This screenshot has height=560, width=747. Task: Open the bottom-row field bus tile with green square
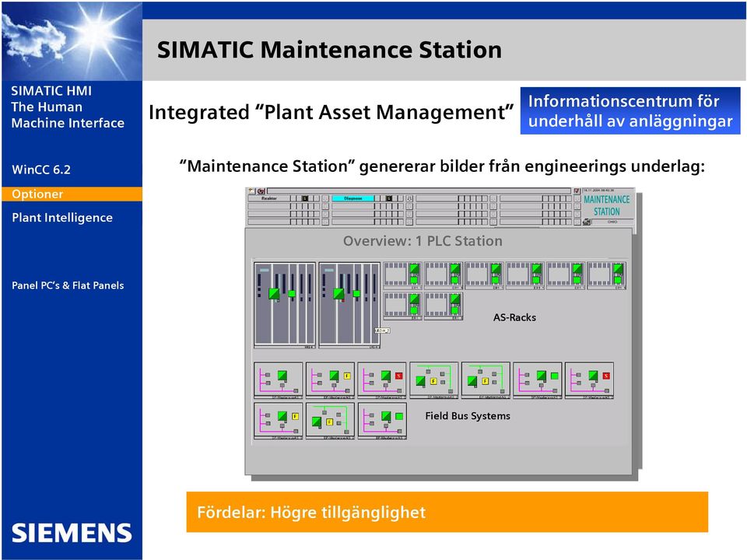pyautogui.click(x=382, y=421)
